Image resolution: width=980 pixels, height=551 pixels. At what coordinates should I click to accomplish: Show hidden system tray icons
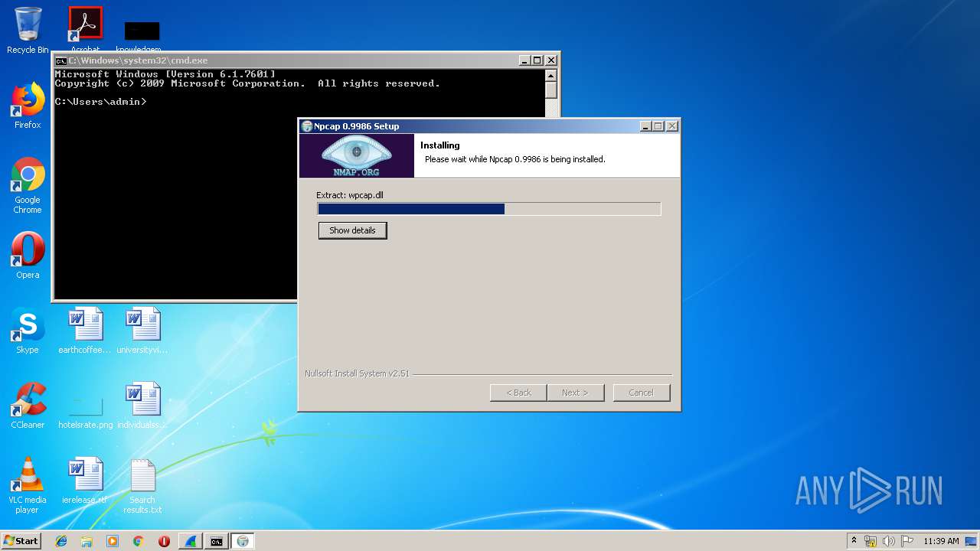[x=854, y=541]
